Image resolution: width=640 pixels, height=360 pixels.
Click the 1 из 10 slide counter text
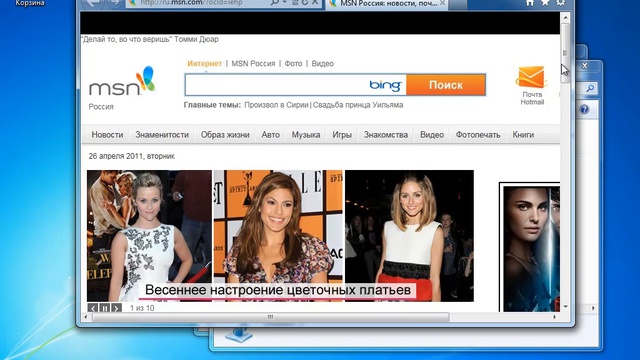(x=142, y=308)
